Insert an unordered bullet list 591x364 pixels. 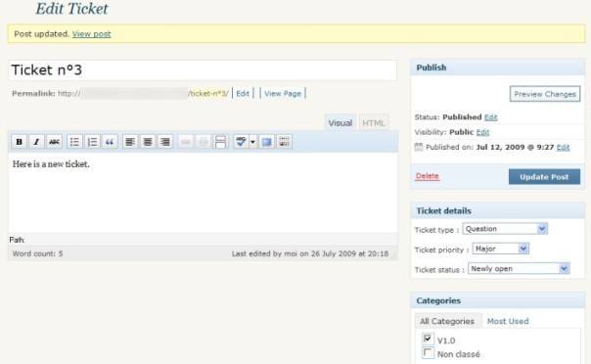coord(74,142)
